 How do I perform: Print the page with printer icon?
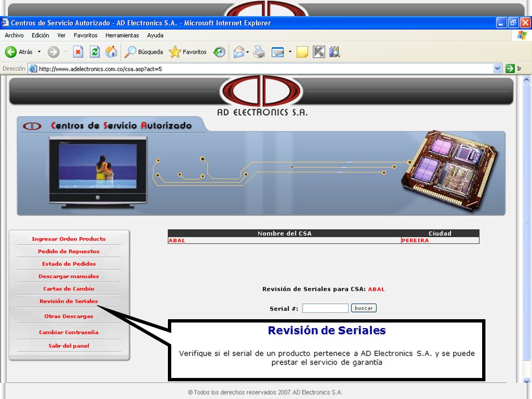point(259,52)
